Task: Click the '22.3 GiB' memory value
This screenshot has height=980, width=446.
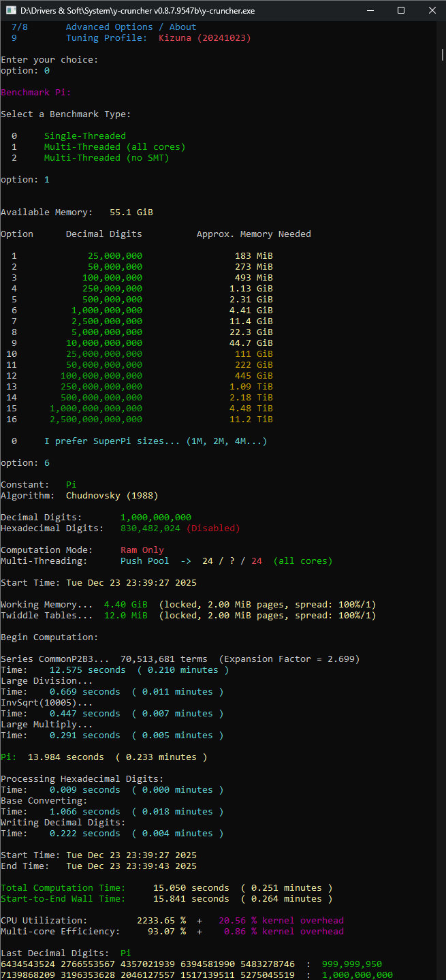Action: click(x=251, y=332)
